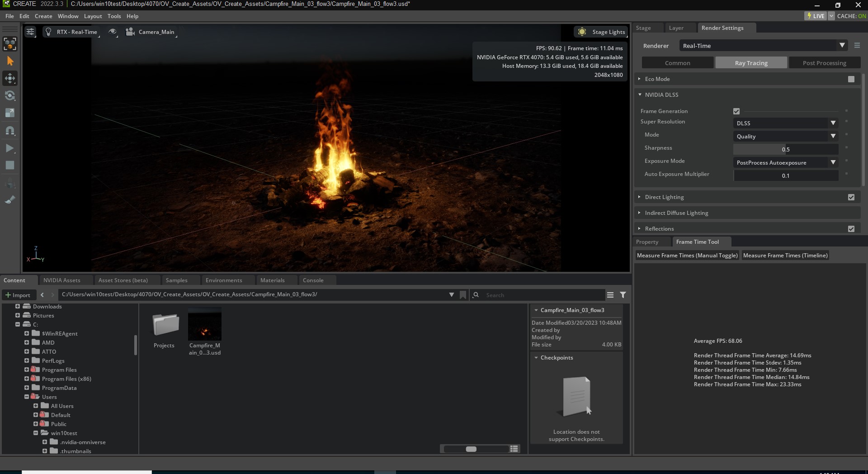Open the Exposure Mode dropdown
868x474 pixels.
(786, 162)
